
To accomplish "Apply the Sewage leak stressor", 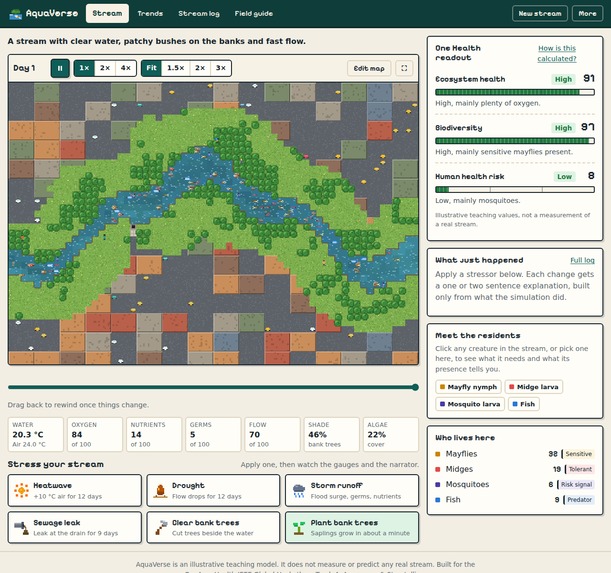I will [x=74, y=527].
